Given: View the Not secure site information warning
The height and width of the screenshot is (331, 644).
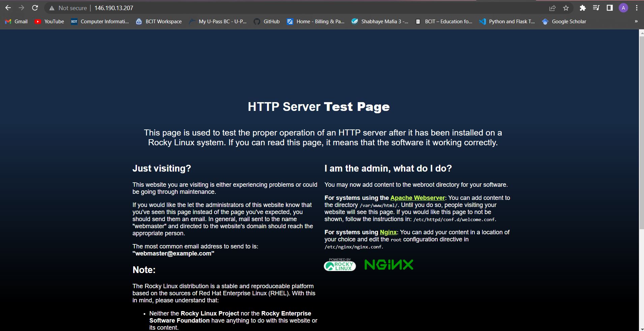Looking at the screenshot, I should (68, 8).
